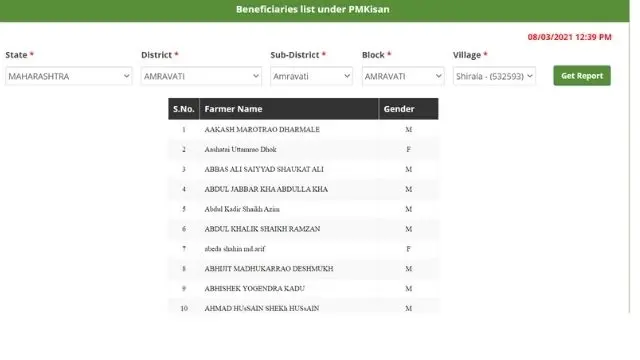This screenshot has width=640, height=360.
Task: Click the Beneficiaries list under PMKisan heading
Action: 313,9
